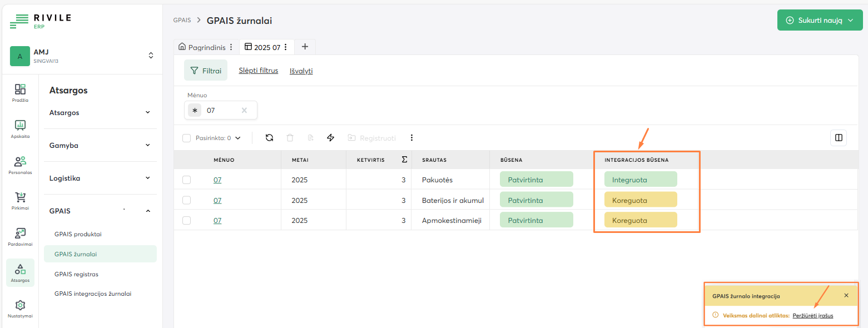Open Nustatymai settings icon
The image size is (868, 328).
pos(20,309)
